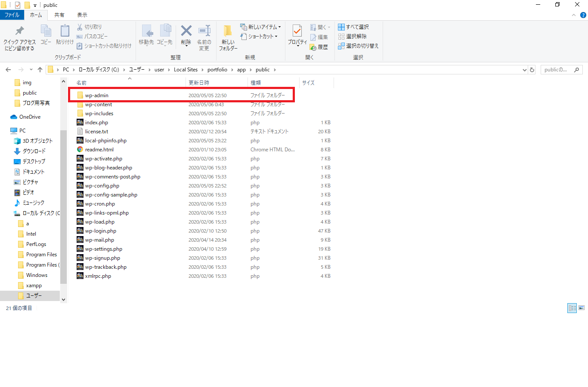
Task: Switch to the View (表示) tab
Action: point(82,15)
